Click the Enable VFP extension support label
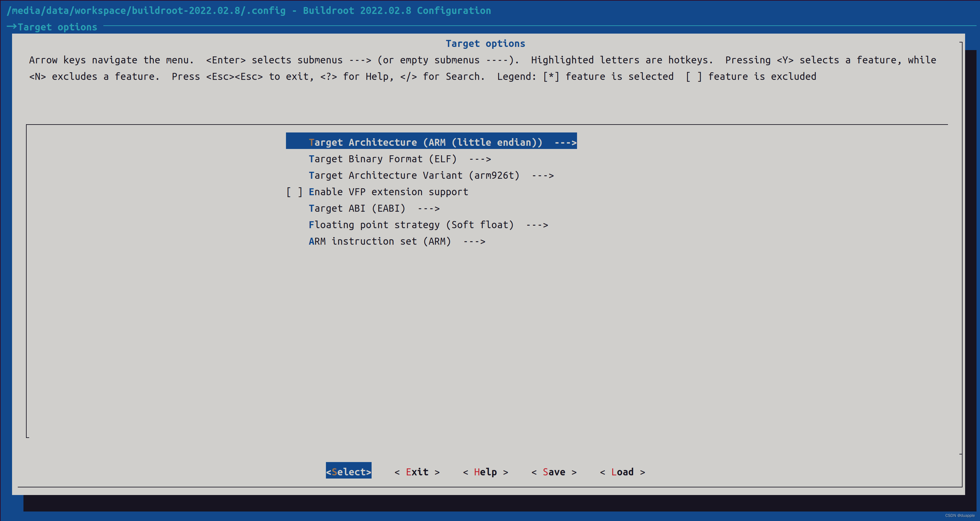This screenshot has width=980, height=521. (x=388, y=192)
